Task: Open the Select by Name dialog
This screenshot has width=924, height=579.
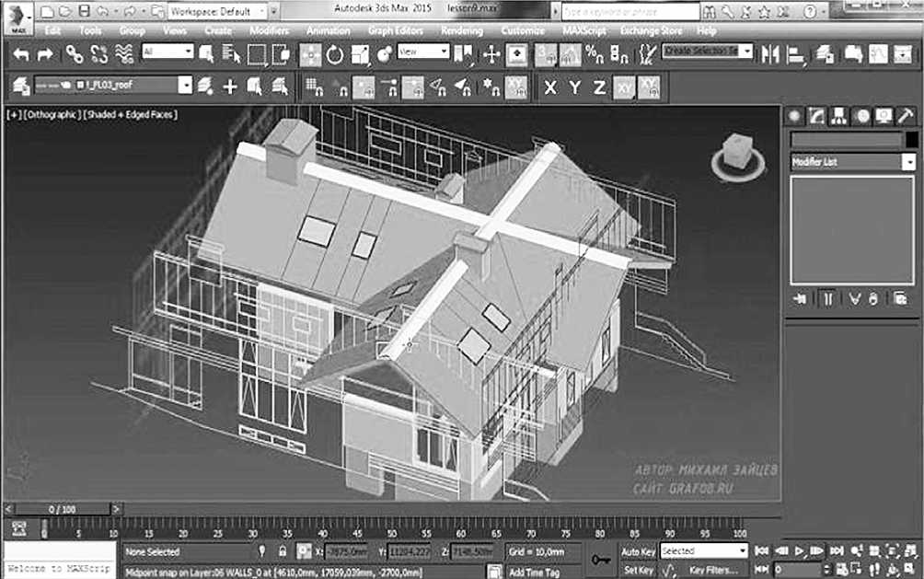Action: click(x=231, y=55)
